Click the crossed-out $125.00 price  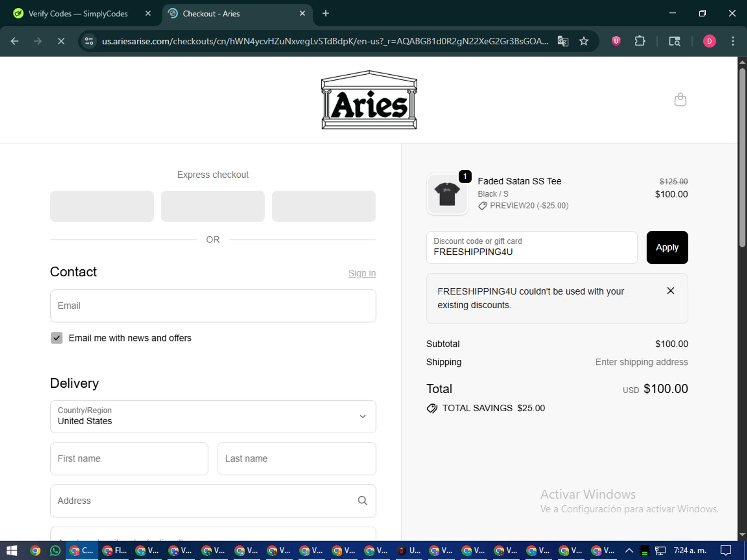(x=673, y=182)
